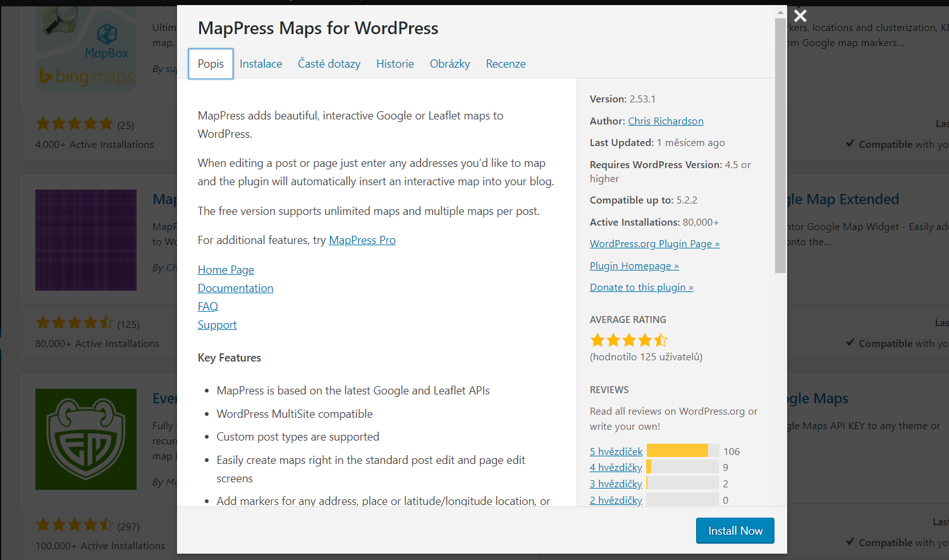The width and height of the screenshot is (949, 560).
Task: Click the 'AVERAGE RATING' heading
Action: point(628,320)
